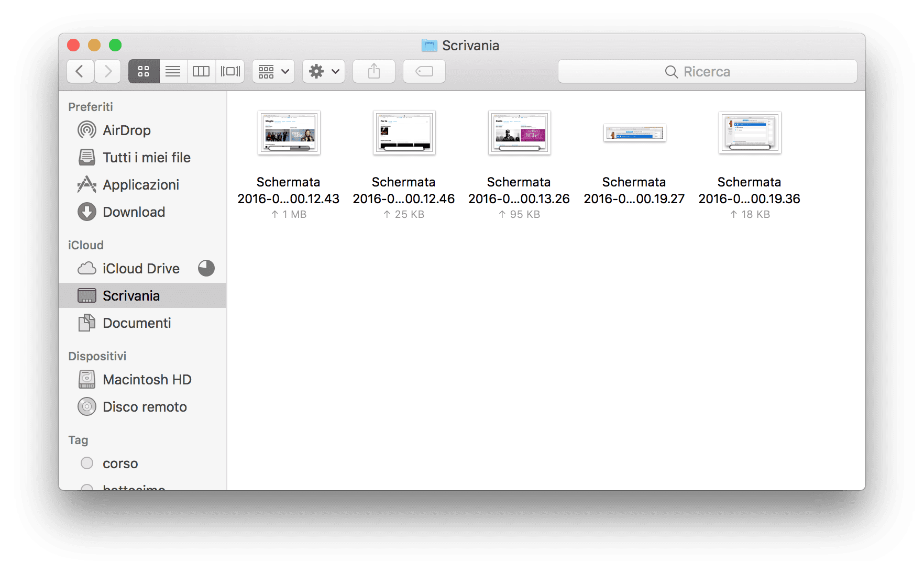Click the Share toolbar icon
924x574 pixels.
pyautogui.click(x=373, y=71)
